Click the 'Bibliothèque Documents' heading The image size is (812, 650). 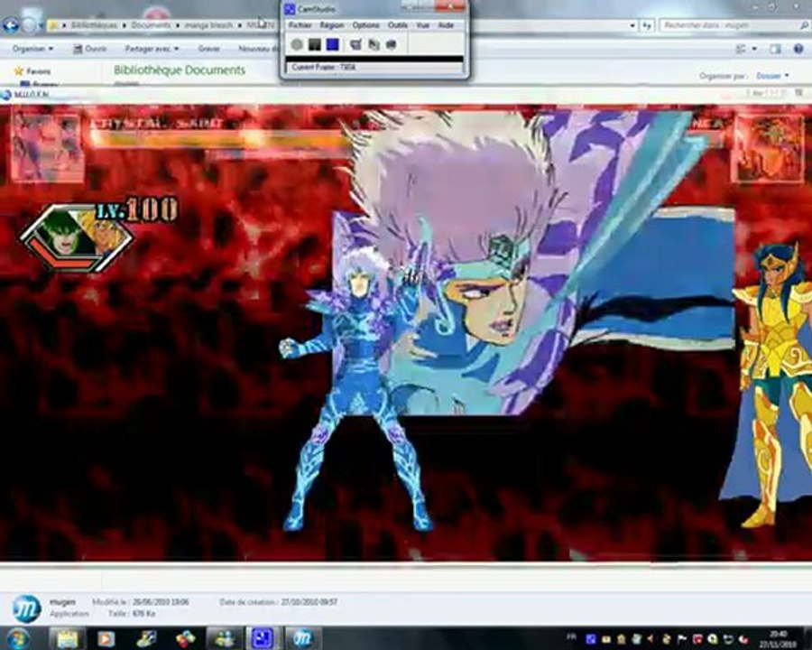click(180, 70)
